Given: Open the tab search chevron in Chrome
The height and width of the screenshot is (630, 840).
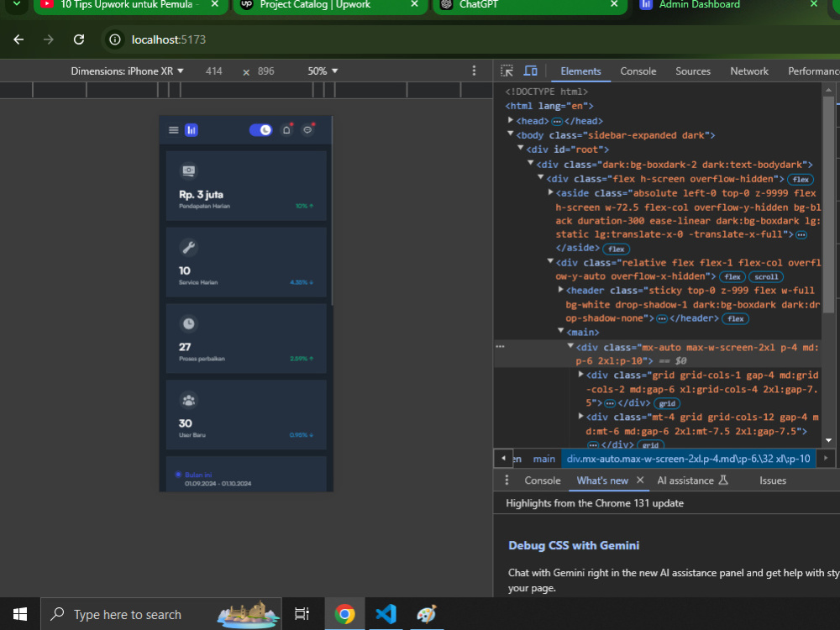Looking at the screenshot, I should [x=17, y=4].
